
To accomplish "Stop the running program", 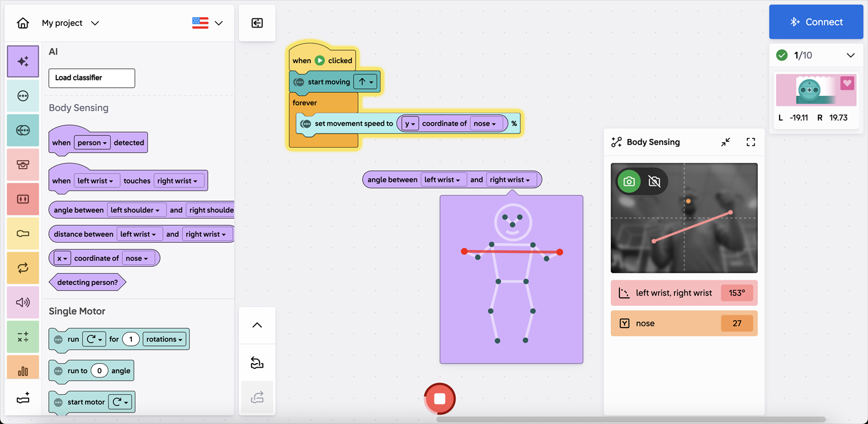I will pos(440,398).
